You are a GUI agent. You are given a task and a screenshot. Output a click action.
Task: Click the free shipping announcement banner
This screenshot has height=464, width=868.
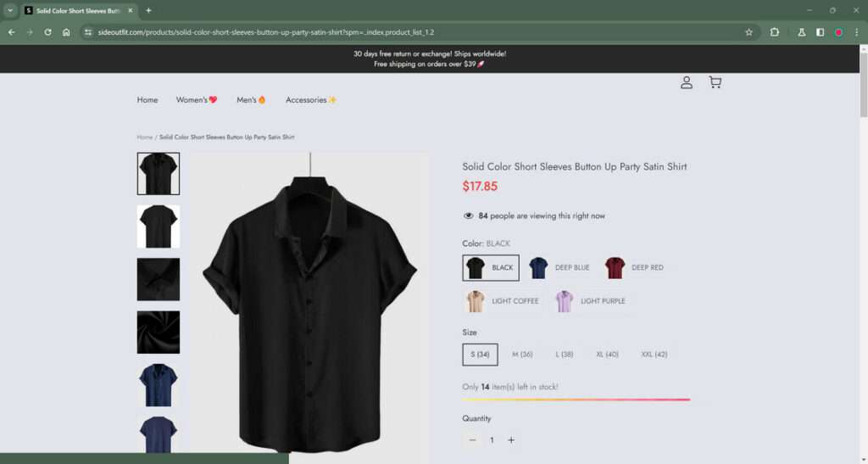click(430, 59)
